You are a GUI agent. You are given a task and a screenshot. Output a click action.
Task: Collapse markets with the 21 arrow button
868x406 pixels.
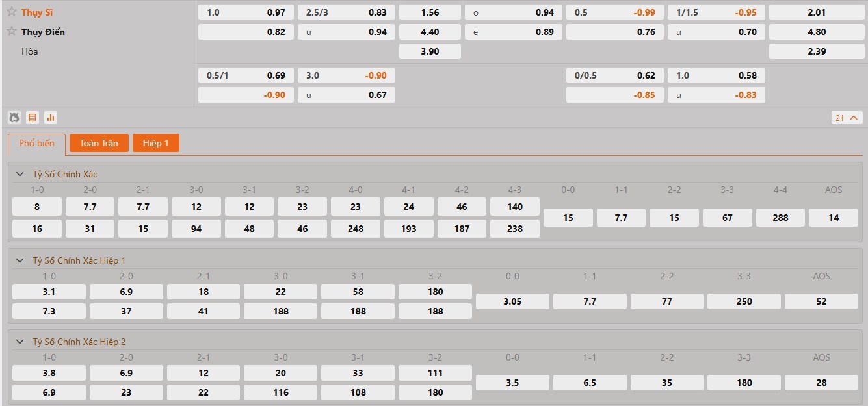[847, 118]
